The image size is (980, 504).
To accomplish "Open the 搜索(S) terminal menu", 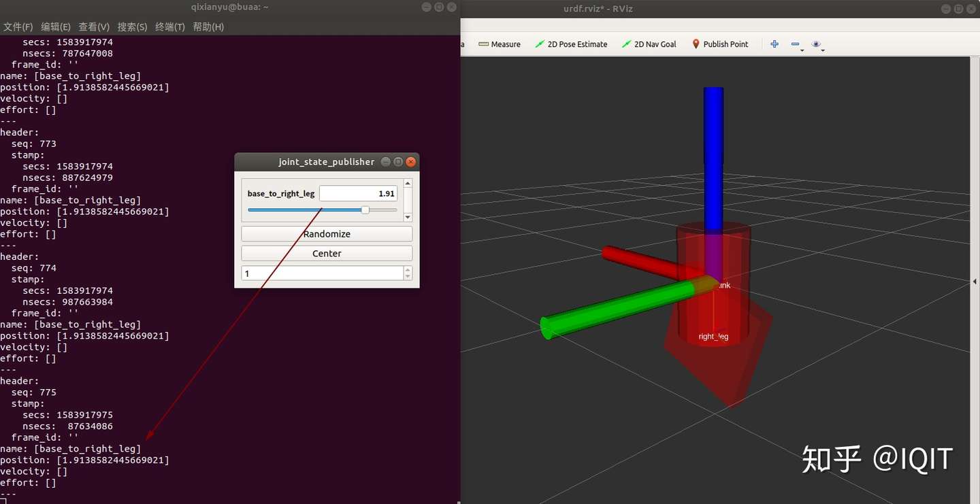I will click(x=132, y=27).
